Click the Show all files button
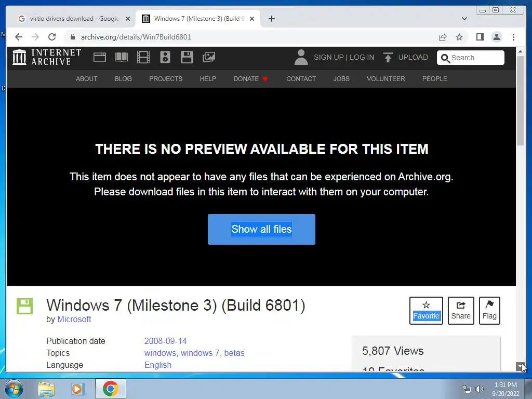Viewport: 532px width, 399px height. click(262, 229)
